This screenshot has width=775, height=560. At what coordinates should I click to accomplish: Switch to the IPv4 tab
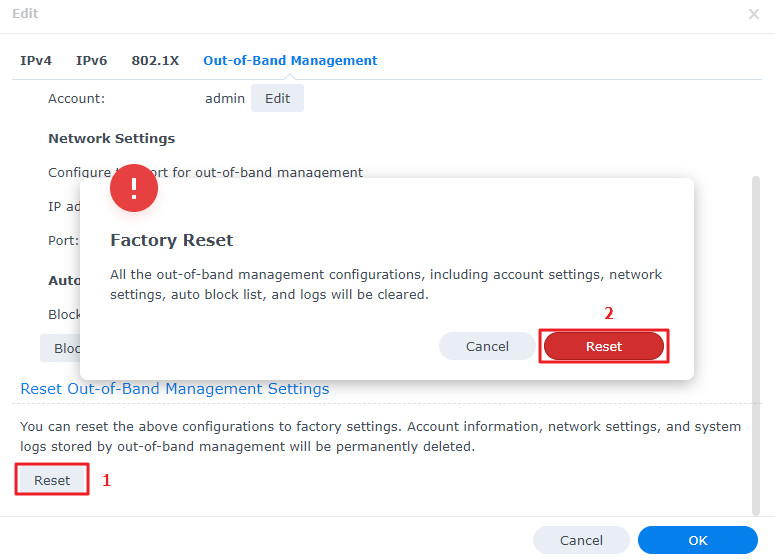tap(36, 61)
